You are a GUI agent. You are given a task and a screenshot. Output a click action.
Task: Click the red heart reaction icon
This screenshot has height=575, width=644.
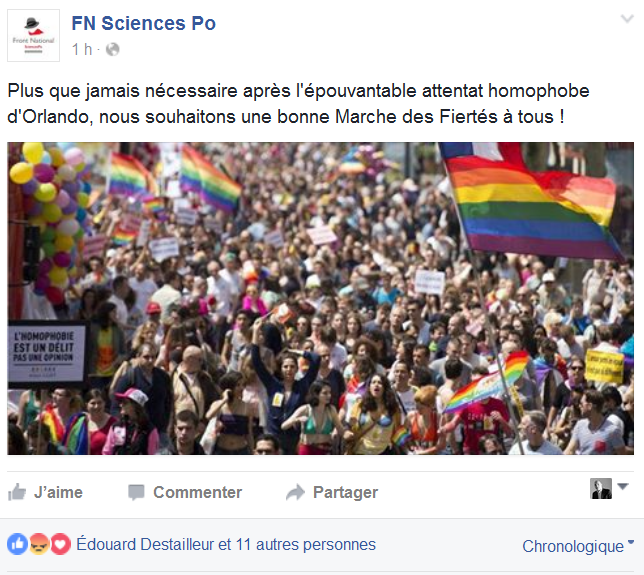[x=61, y=545]
